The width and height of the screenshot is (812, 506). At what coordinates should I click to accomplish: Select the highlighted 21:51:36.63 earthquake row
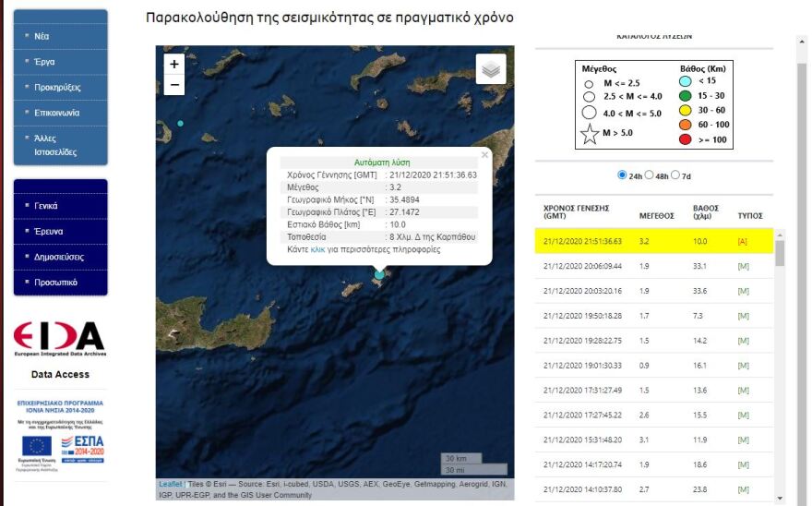click(x=653, y=241)
